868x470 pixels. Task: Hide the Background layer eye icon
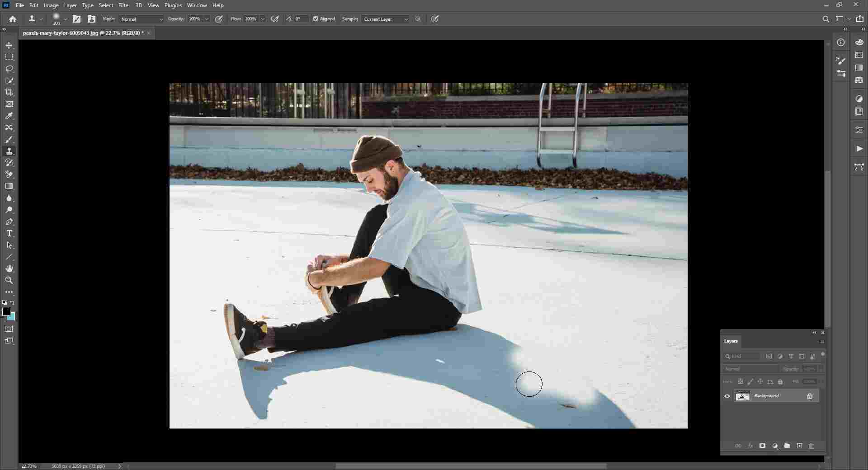tap(727, 396)
